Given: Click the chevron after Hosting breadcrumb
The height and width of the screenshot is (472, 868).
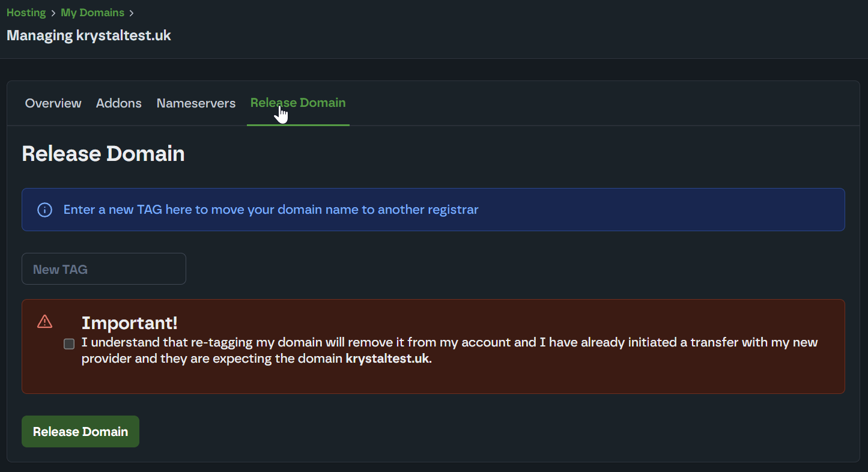Looking at the screenshot, I should coord(53,13).
